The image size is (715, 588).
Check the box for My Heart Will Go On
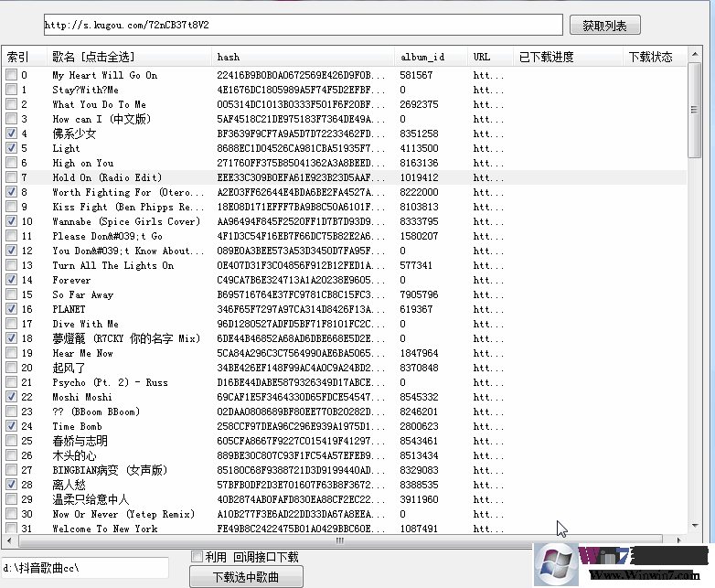tap(11, 75)
